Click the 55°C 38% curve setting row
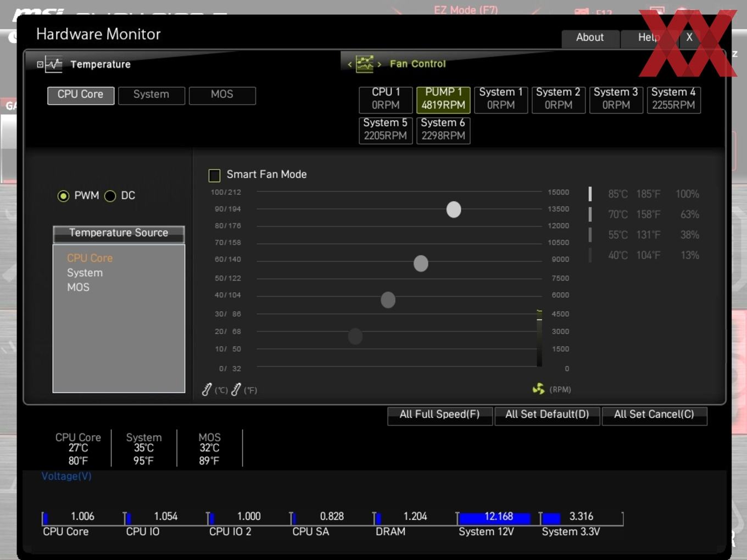747x560 pixels. [x=644, y=235]
